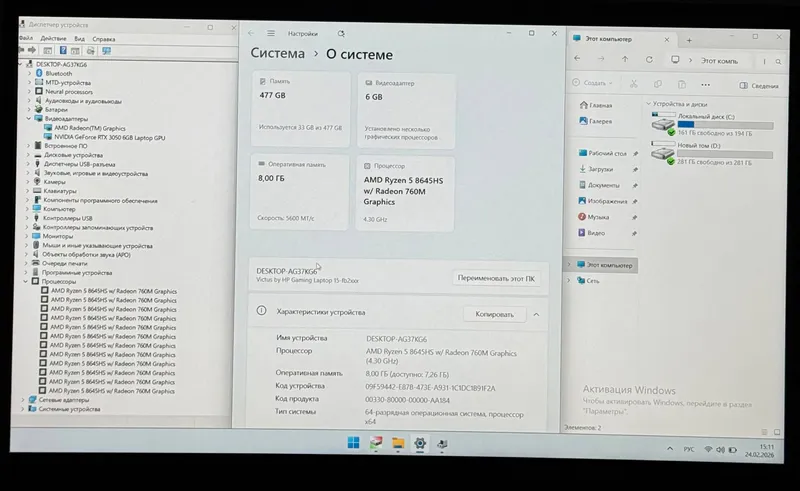Click the Видеоадаптер 6 GB card
This screenshot has height=491, width=800.
point(406,110)
